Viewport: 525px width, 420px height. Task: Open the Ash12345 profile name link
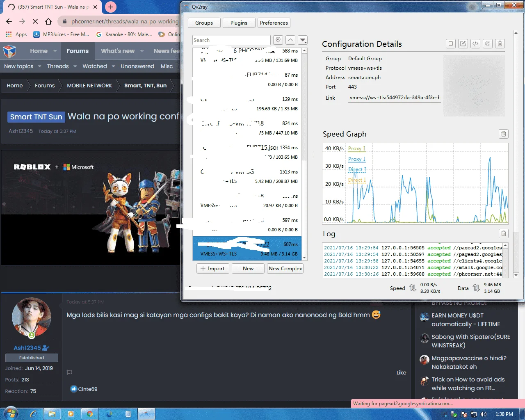[x=27, y=347]
